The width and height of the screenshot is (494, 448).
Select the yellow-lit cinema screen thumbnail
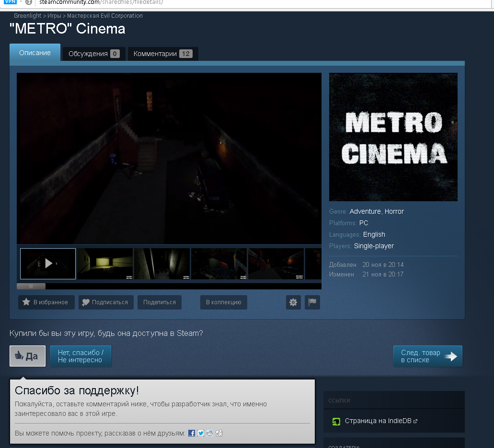click(105, 264)
